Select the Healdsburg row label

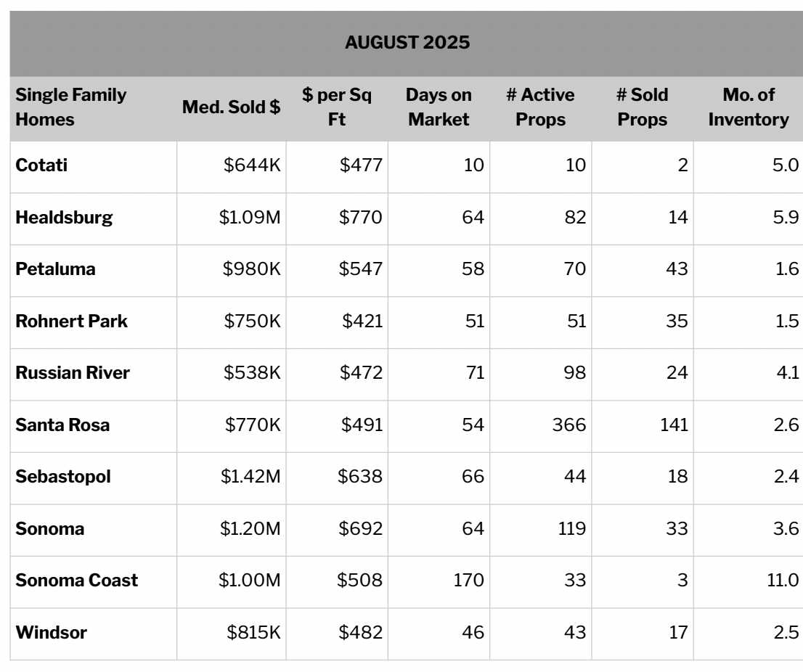pos(64,218)
